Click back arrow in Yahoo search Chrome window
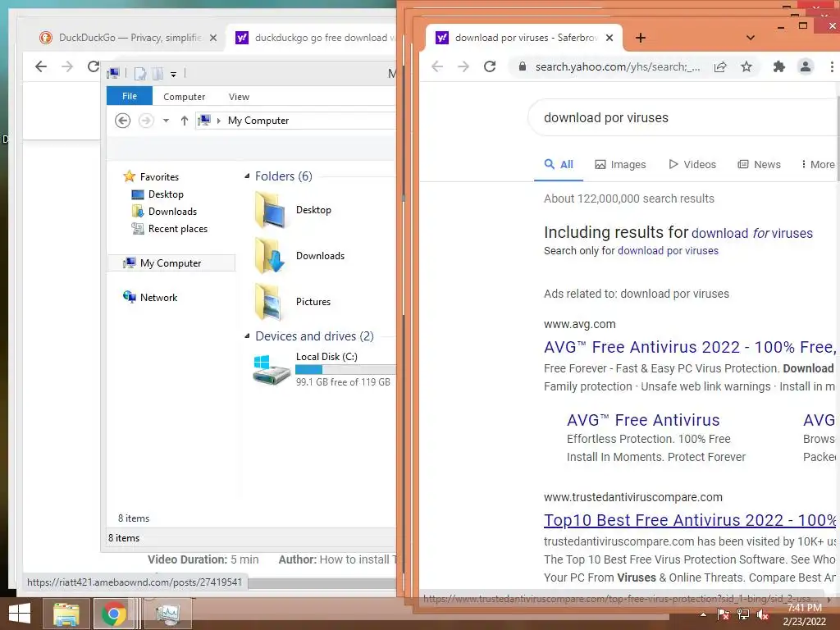This screenshot has height=630, width=840. tap(437, 66)
